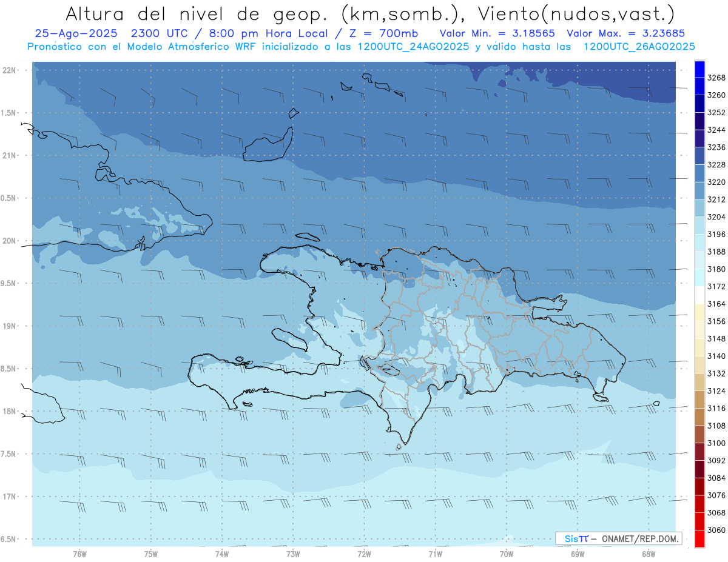This screenshot has height=562, width=728.
Task: Click the '1200UTC_26AGO2025' valid-until timestamp
Action: [639, 46]
